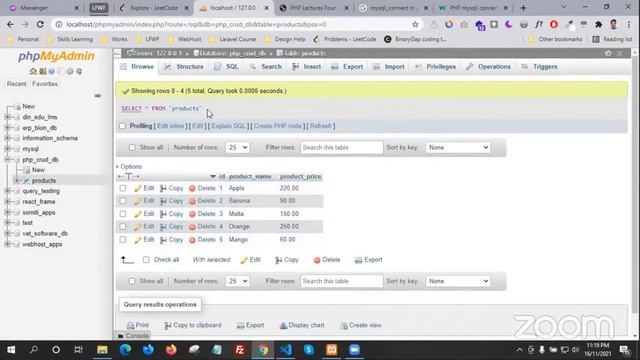This screenshot has width=640, height=360.
Task: Tick the upper Show all checkbox
Action: (x=132, y=148)
